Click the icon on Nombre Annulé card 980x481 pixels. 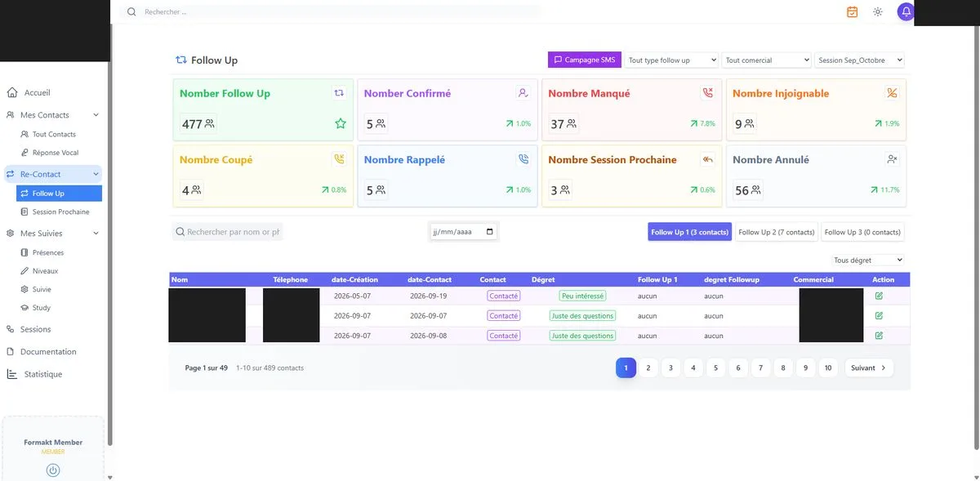893,159
